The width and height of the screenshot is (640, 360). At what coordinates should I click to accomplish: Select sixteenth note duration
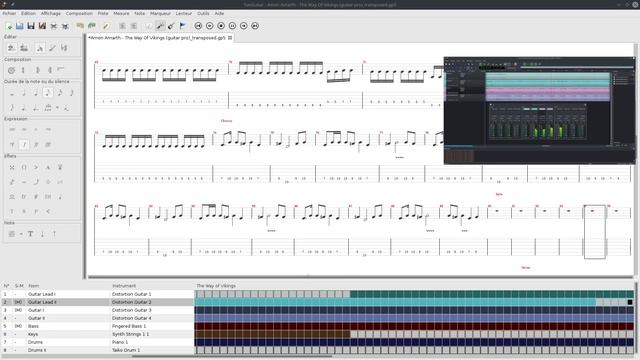pyautogui.click(x=60, y=93)
